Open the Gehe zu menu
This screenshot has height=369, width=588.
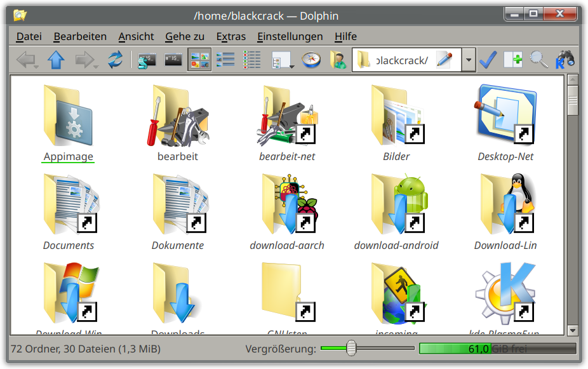coord(185,36)
